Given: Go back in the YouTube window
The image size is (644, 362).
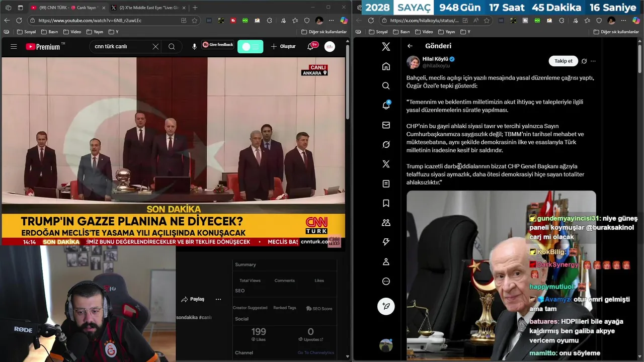Looking at the screenshot, I should tap(7, 20).
